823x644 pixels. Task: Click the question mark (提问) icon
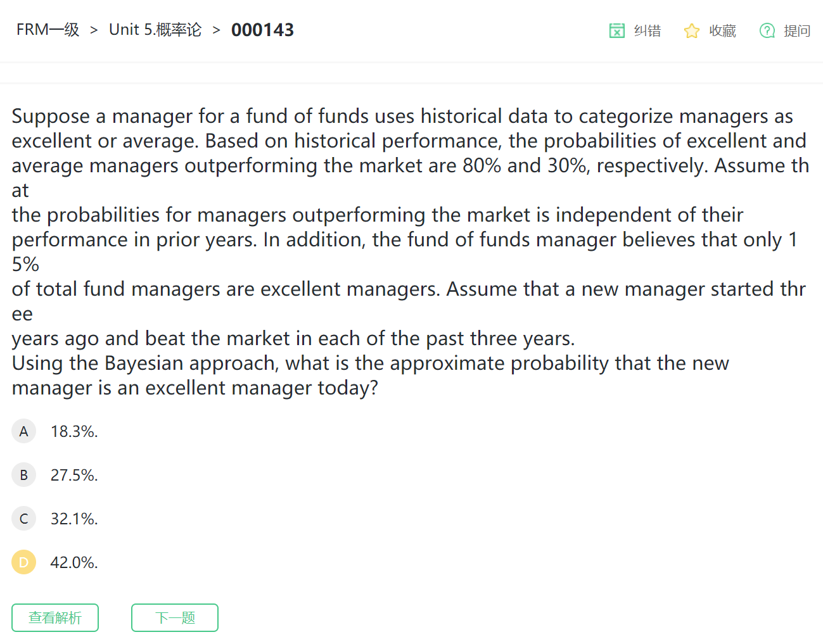767,30
